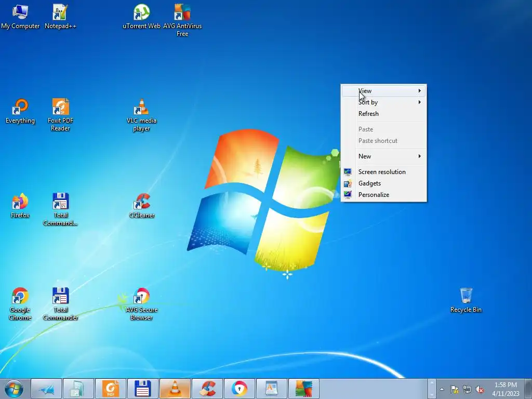Open the Total Commander floppy taskbar icon

142,389
